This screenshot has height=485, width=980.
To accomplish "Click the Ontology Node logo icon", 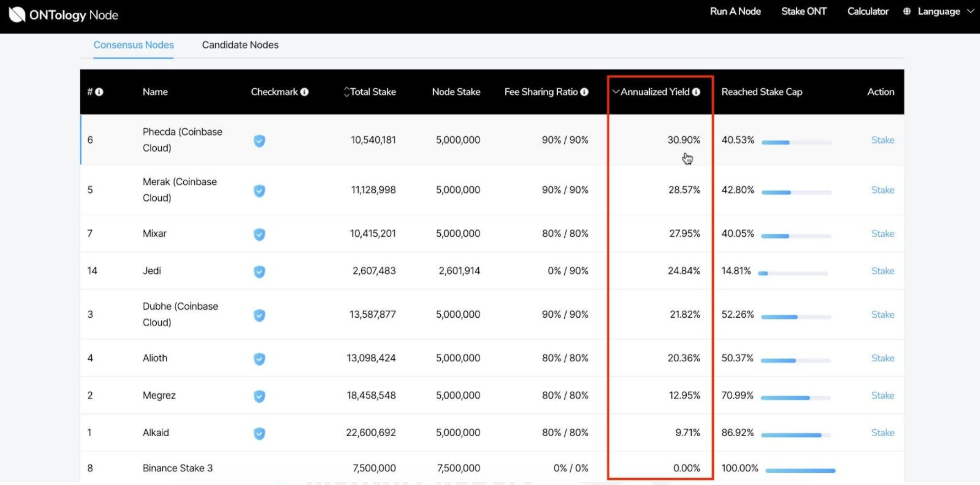I will pyautogui.click(x=17, y=15).
